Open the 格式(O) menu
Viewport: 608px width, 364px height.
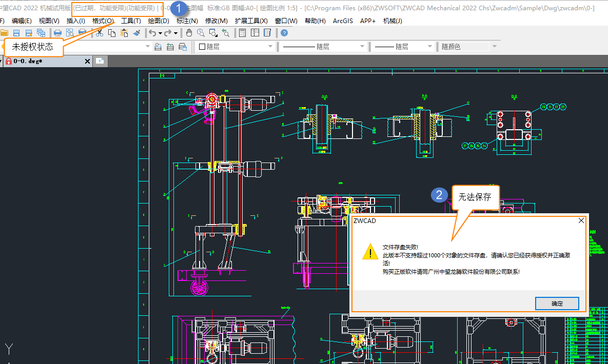103,21
